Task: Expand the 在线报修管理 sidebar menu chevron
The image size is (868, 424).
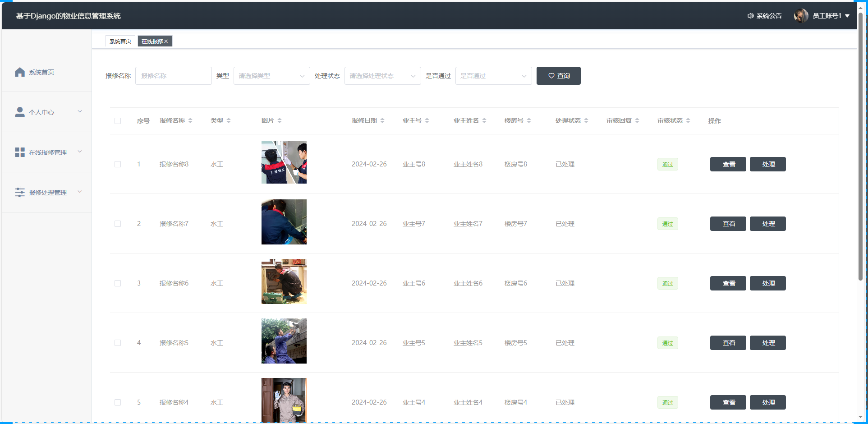Action: [80, 152]
